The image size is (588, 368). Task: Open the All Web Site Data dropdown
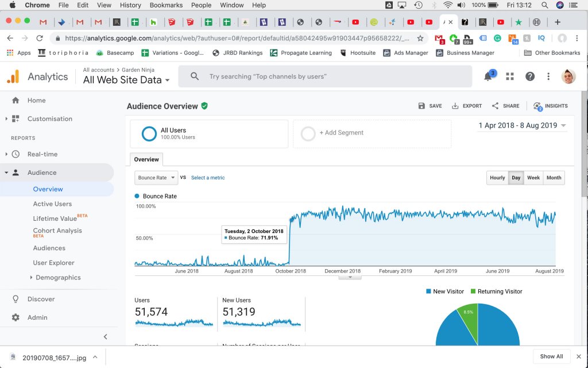pos(126,80)
